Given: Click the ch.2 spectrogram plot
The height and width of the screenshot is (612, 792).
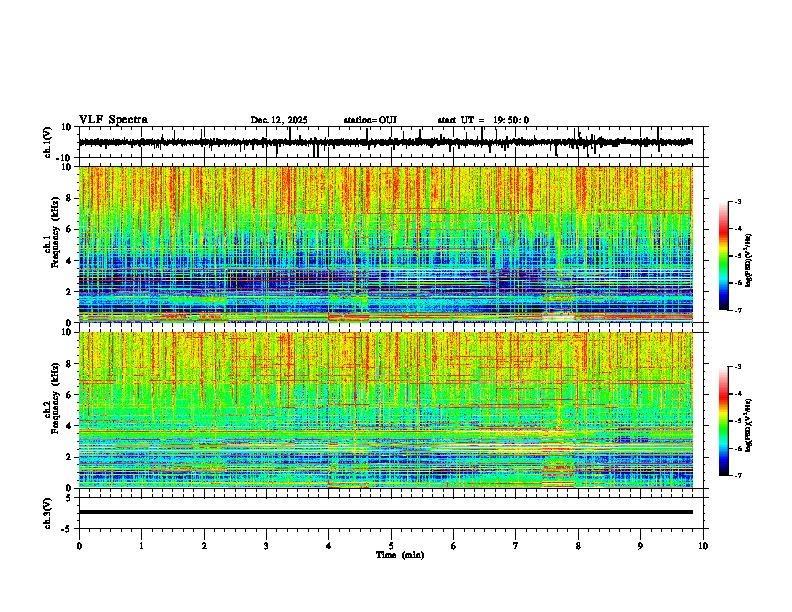Looking at the screenshot, I should (x=386, y=410).
